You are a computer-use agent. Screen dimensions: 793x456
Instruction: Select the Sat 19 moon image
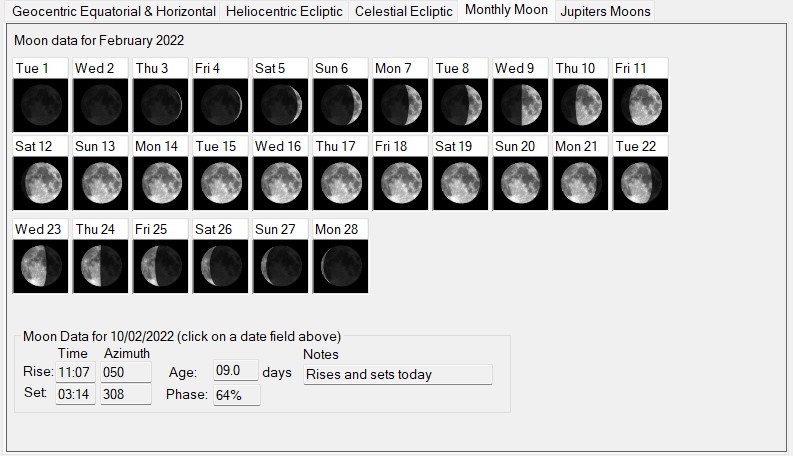[461, 183]
